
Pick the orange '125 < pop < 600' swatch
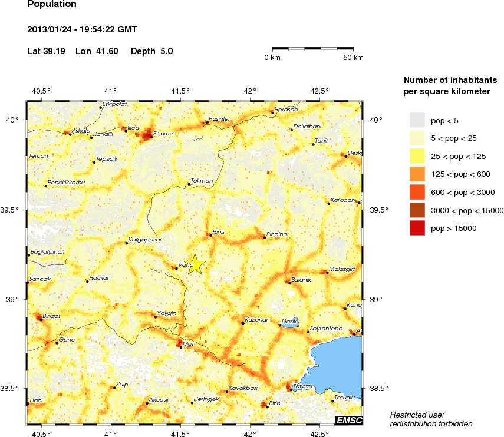417,174
